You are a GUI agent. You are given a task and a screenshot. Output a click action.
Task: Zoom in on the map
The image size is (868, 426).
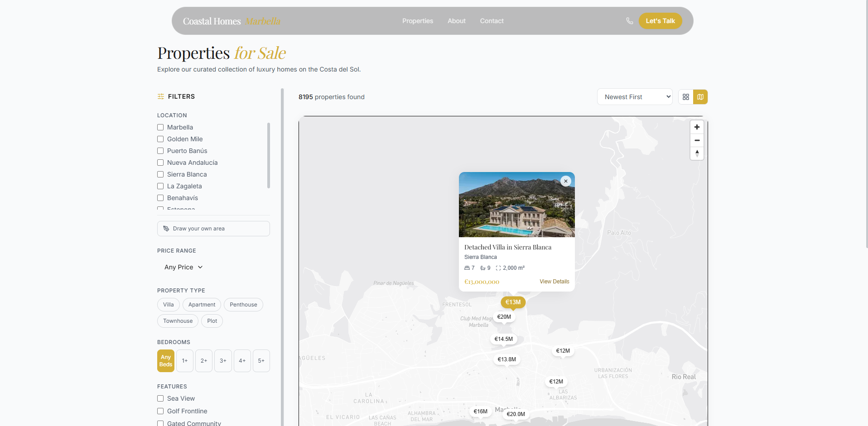point(697,127)
